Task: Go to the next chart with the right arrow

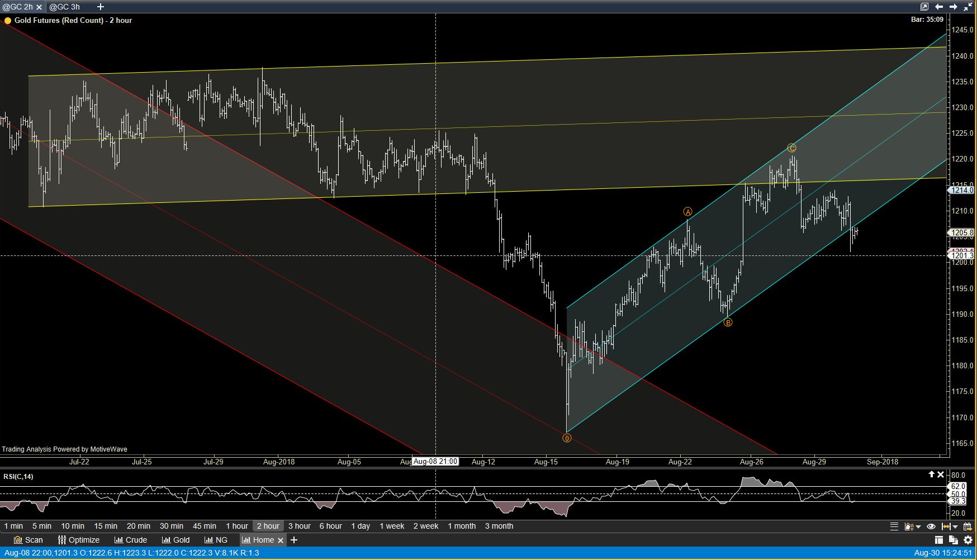Action: tap(954, 7)
